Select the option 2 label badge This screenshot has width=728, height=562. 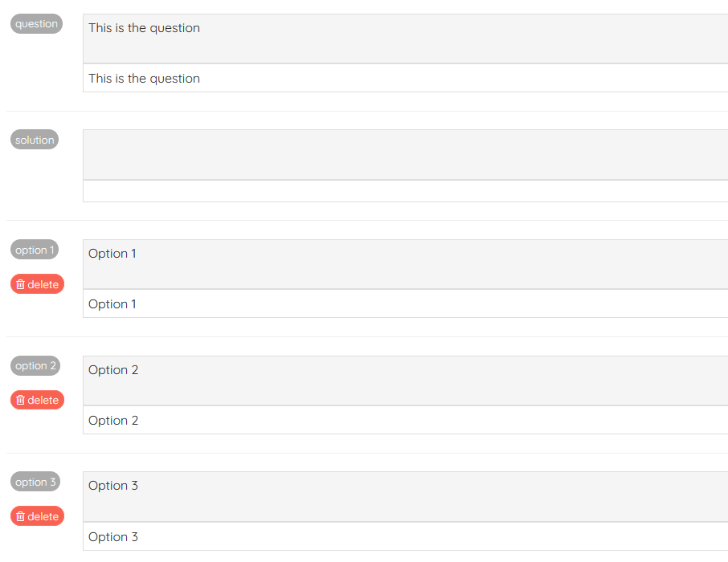pos(35,365)
